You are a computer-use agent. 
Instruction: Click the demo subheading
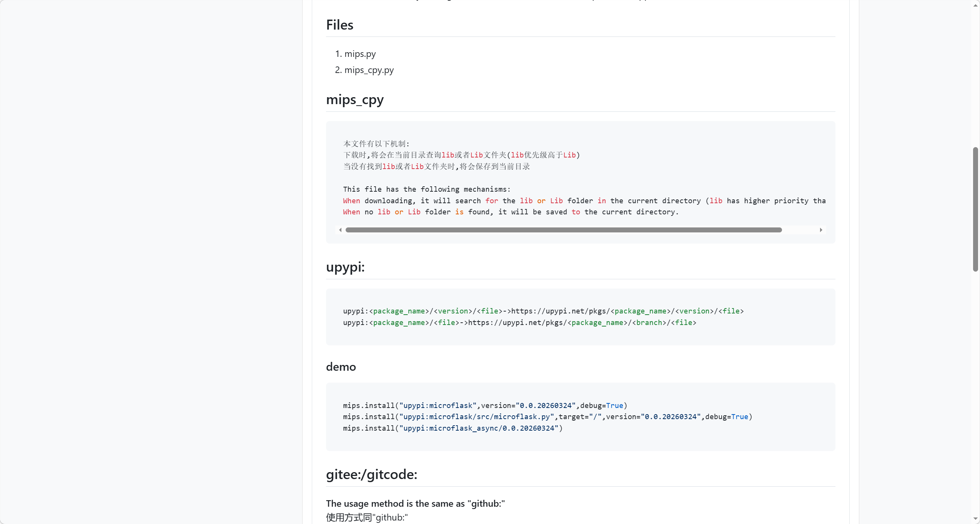[x=341, y=367]
